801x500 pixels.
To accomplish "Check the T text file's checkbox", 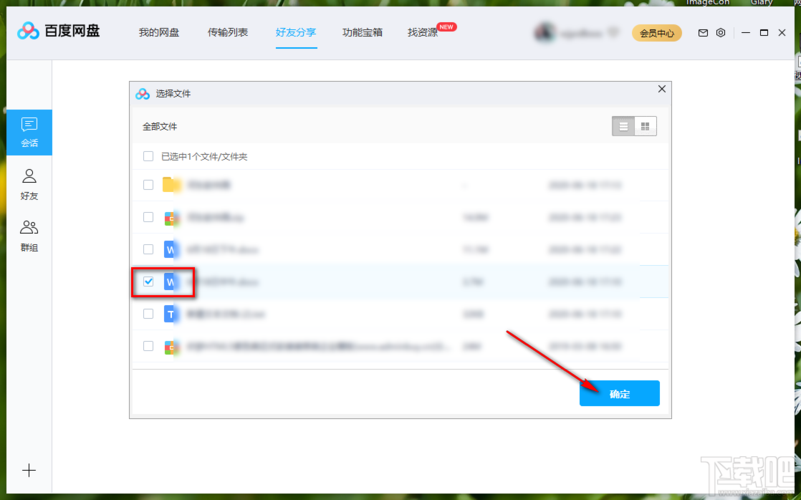I will 148,314.
